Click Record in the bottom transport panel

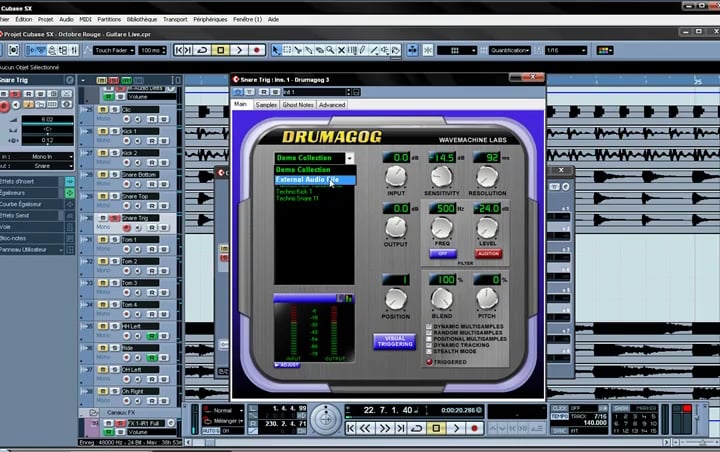click(474, 429)
